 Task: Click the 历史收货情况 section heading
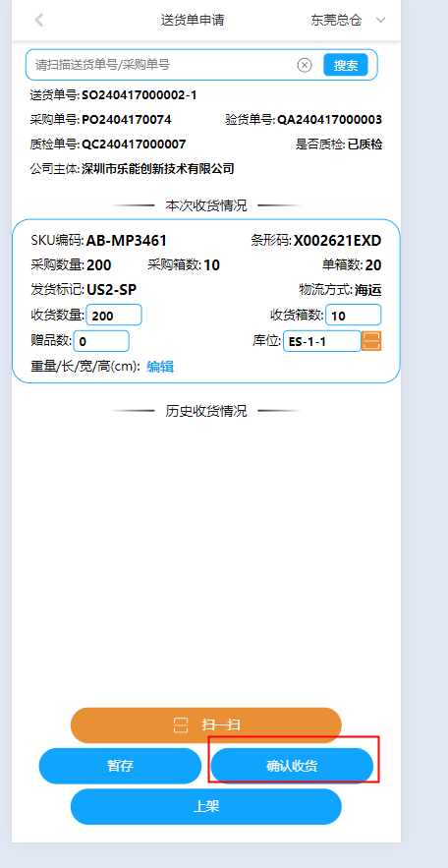tap(205, 411)
